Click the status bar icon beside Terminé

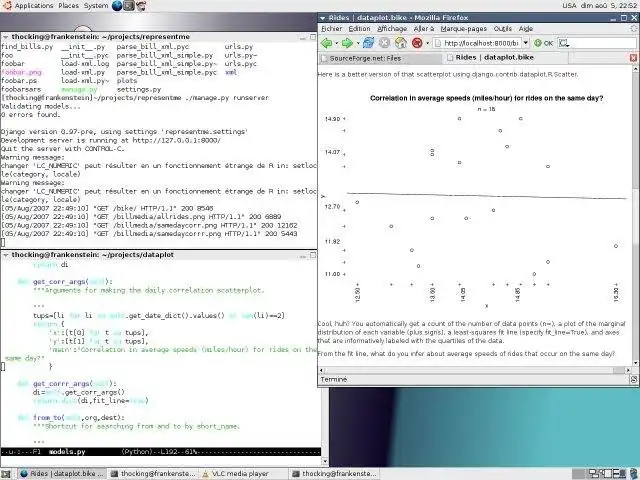coord(633,380)
